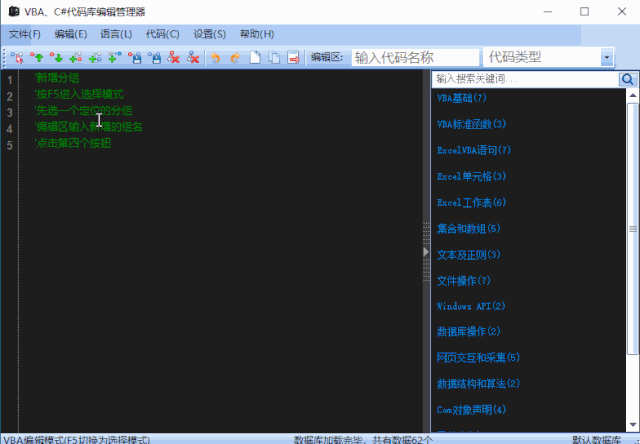Select Excel单元格(3) category
640x444 pixels.
[x=471, y=176]
